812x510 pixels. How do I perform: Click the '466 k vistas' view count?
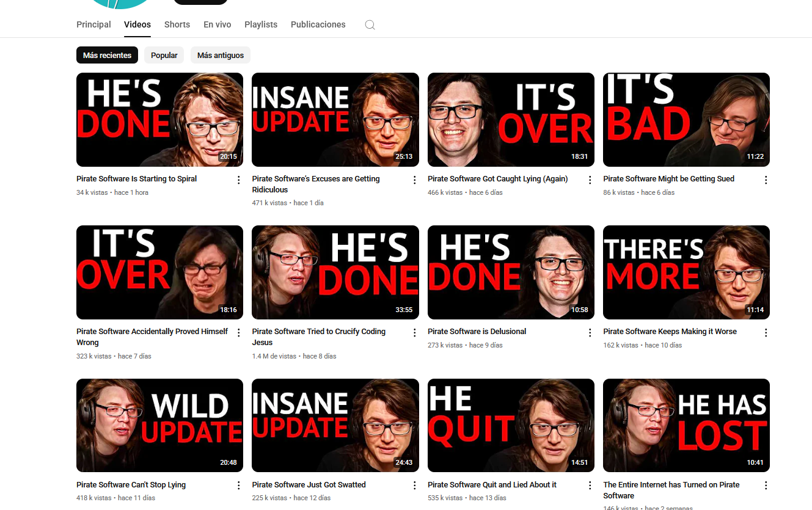[445, 192]
